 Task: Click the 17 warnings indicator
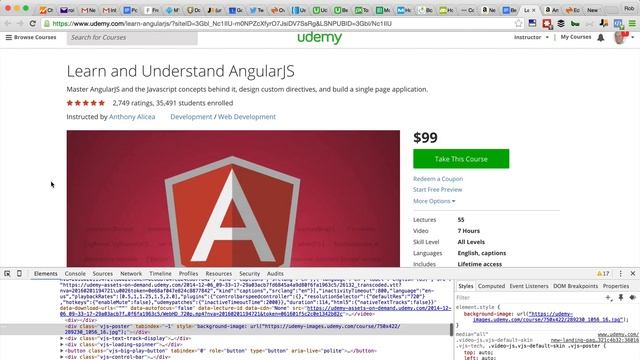click(603, 273)
